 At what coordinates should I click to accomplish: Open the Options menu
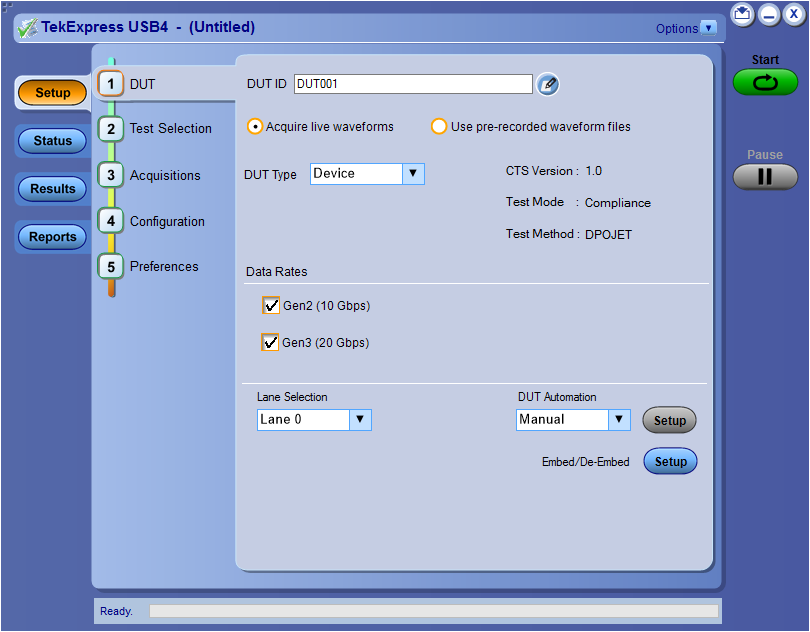coord(686,28)
